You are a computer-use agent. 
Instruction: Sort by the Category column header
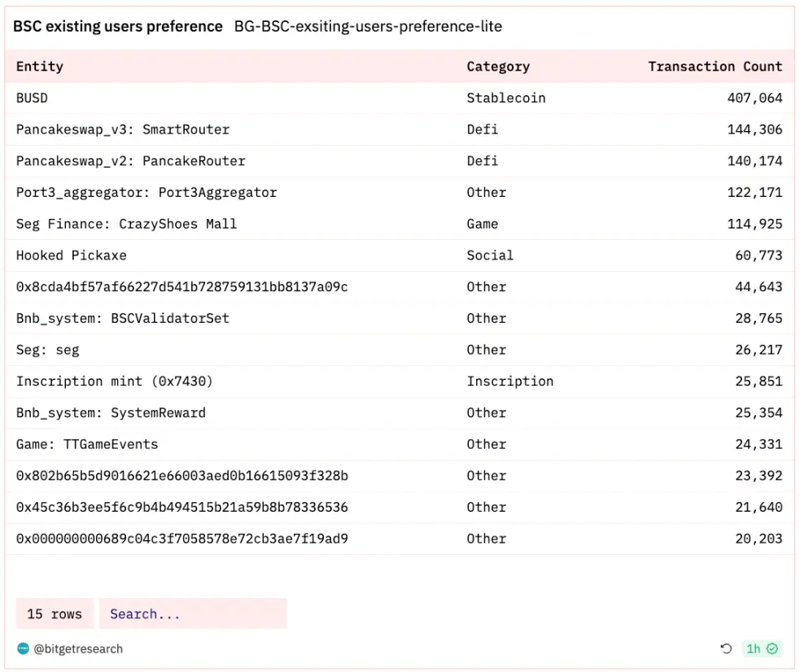point(498,67)
